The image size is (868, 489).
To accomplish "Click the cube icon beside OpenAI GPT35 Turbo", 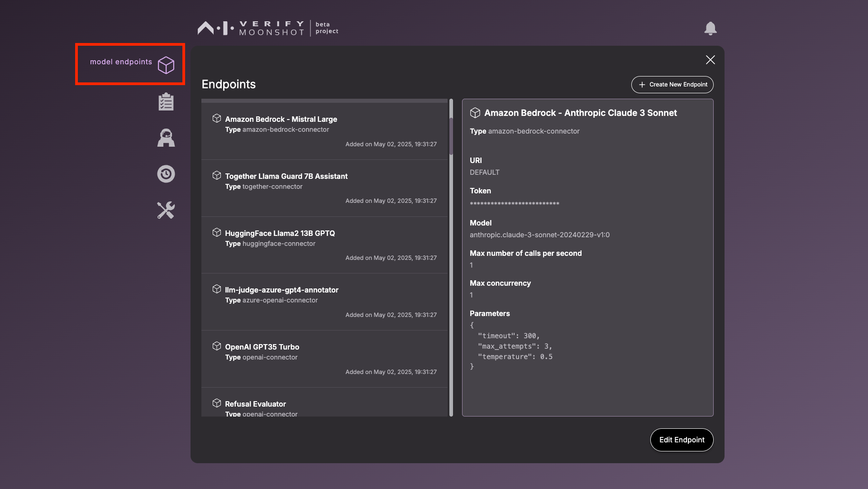I will 217,346.
